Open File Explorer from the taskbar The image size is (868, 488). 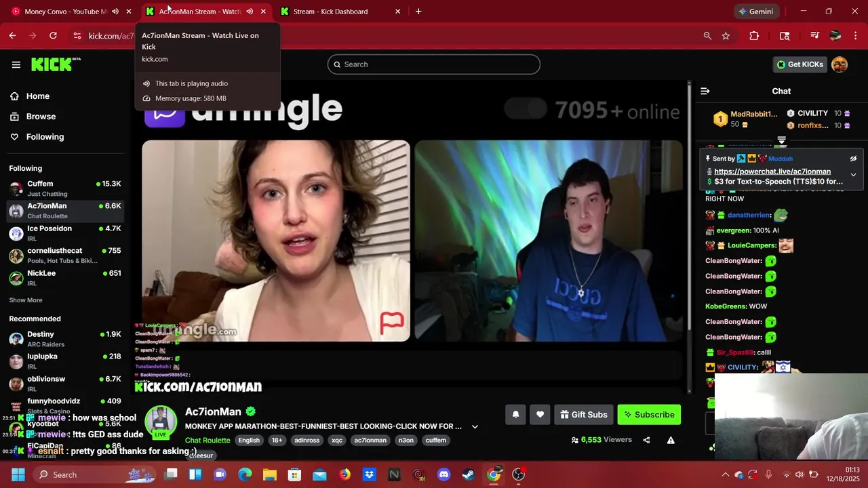[270, 474]
